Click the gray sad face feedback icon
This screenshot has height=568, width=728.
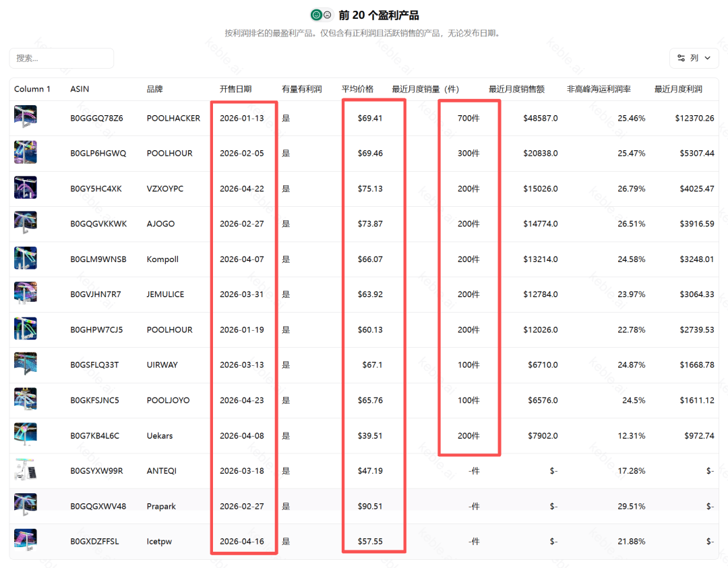(328, 15)
